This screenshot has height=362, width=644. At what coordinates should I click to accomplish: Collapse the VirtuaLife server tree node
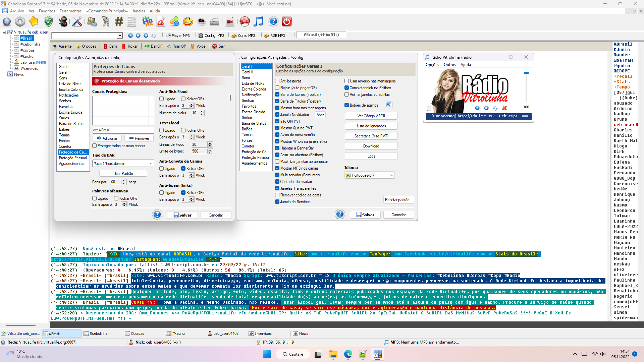click(4, 32)
